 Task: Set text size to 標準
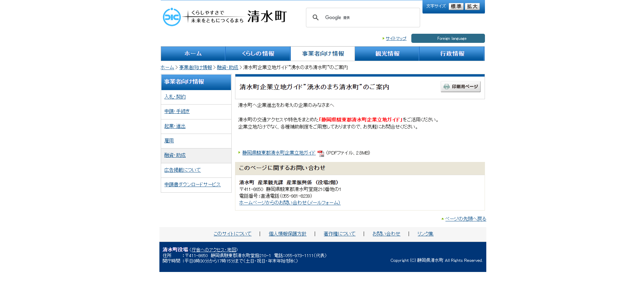point(456,6)
